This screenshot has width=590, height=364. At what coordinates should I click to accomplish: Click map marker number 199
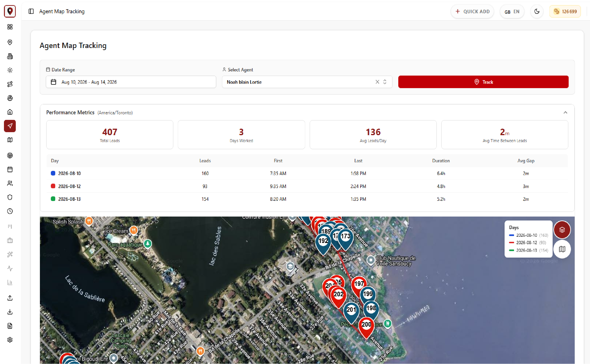tap(368, 294)
